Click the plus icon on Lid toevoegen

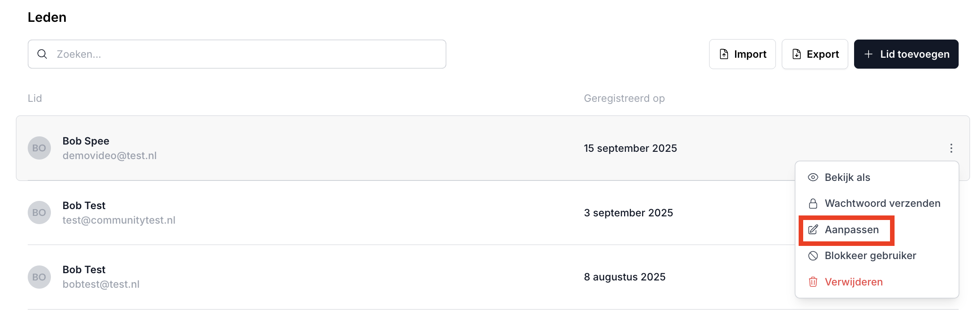pyautogui.click(x=869, y=54)
